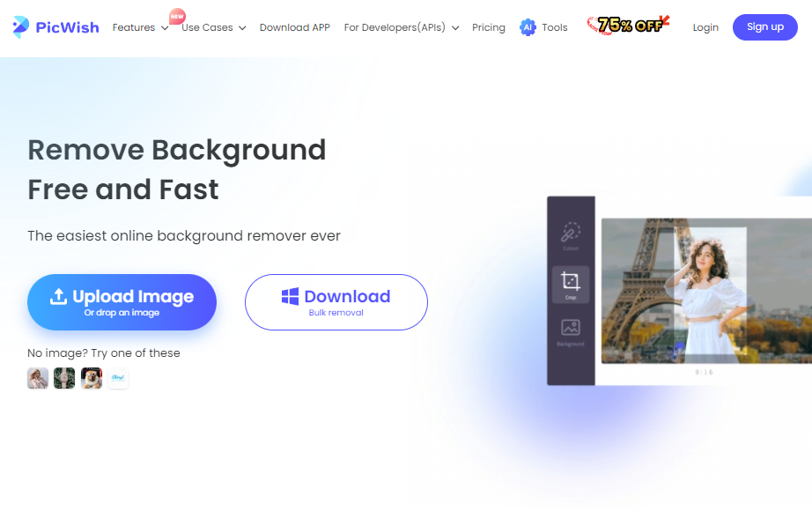Click the AI Tools badge icon
Image resolution: width=812 pixels, height=527 pixels.
coord(528,27)
